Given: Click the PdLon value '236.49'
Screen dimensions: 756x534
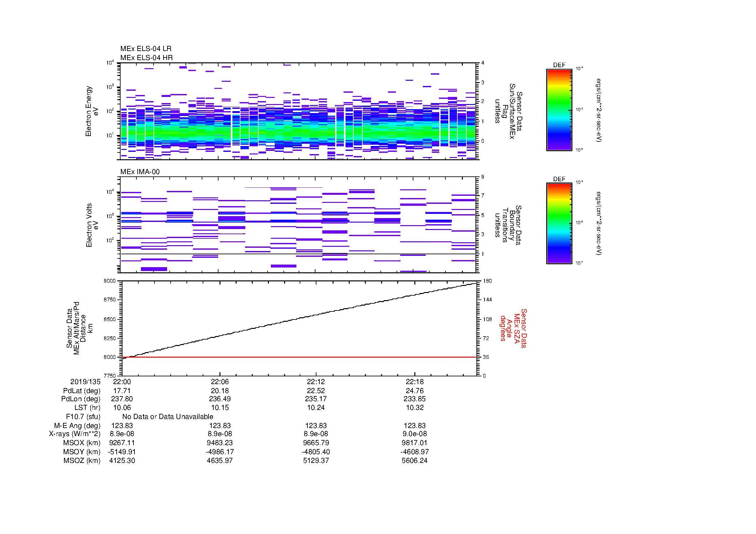Looking at the screenshot, I should click(219, 399).
